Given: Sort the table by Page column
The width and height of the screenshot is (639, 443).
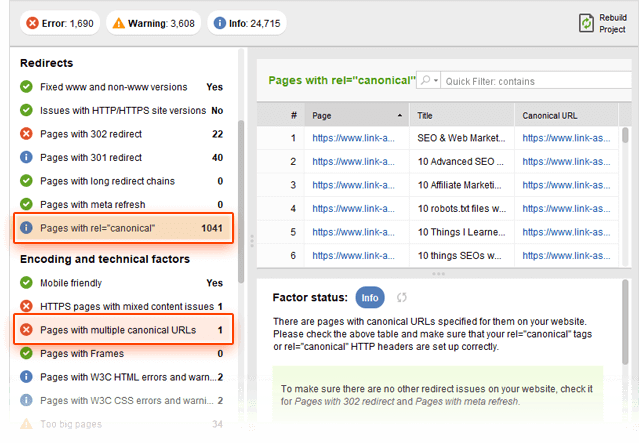Looking at the screenshot, I should coord(357,115).
